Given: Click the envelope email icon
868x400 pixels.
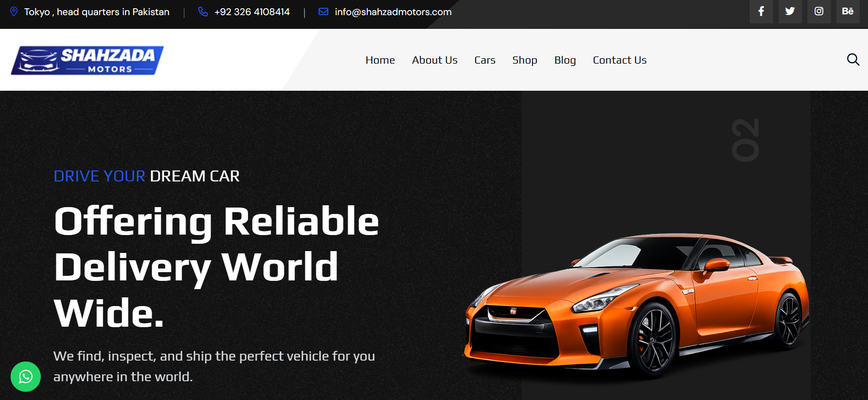Looking at the screenshot, I should pos(323,12).
